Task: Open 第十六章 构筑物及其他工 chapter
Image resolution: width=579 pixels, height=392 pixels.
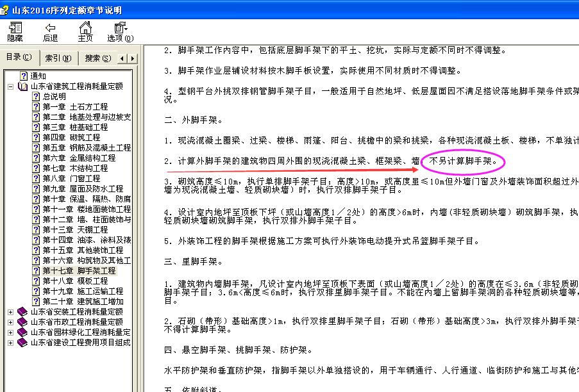Action: click(x=87, y=261)
